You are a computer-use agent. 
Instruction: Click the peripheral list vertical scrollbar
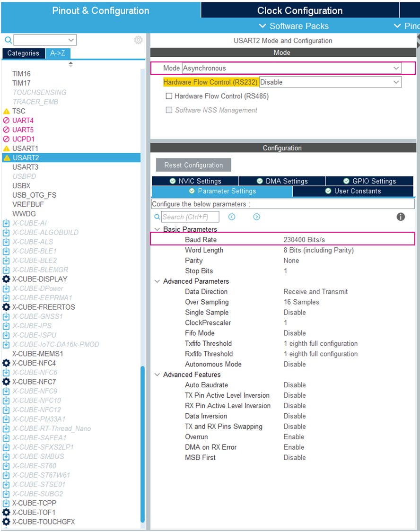[142, 445]
